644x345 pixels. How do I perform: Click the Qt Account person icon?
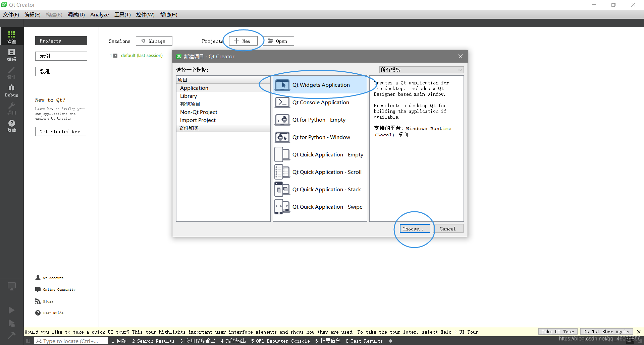point(38,278)
